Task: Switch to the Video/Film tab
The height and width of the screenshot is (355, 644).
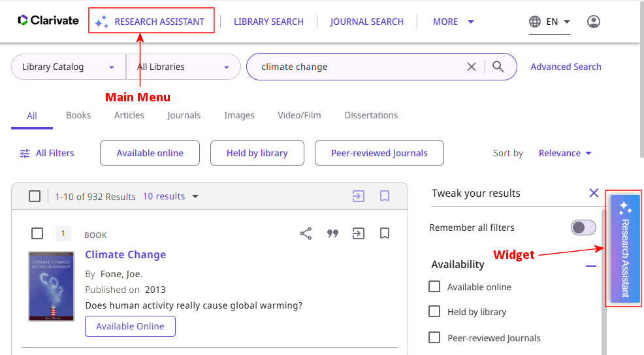Action: pyautogui.click(x=299, y=116)
